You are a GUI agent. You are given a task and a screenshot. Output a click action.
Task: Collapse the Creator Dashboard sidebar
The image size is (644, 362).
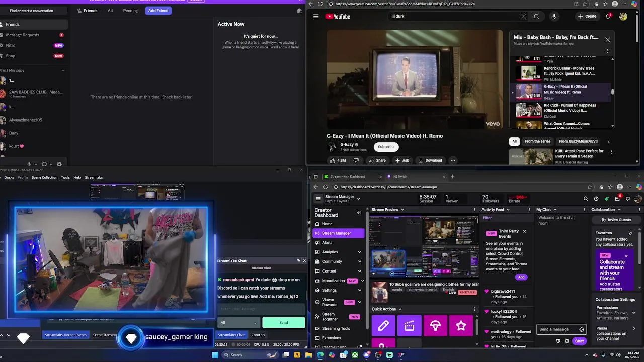tap(359, 213)
